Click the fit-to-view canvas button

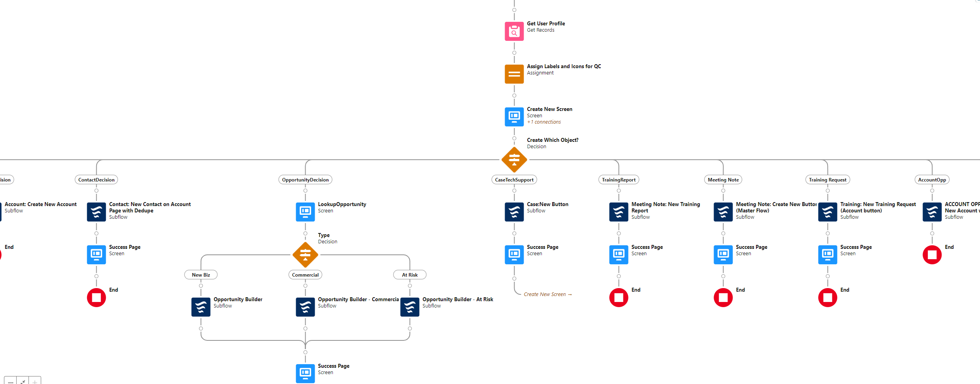(x=23, y=382)
